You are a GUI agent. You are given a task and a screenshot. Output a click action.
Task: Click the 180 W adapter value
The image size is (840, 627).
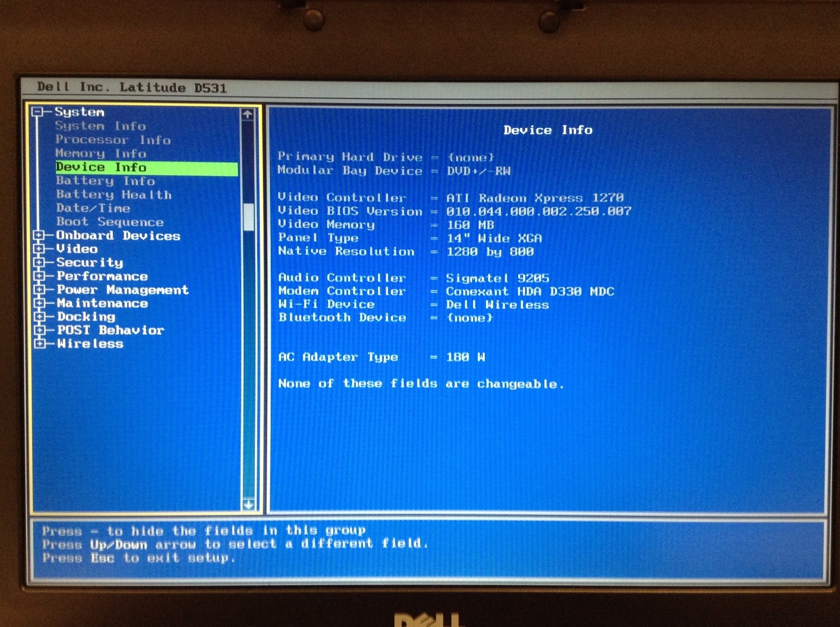pyautogui.click(x=465, y=357)
